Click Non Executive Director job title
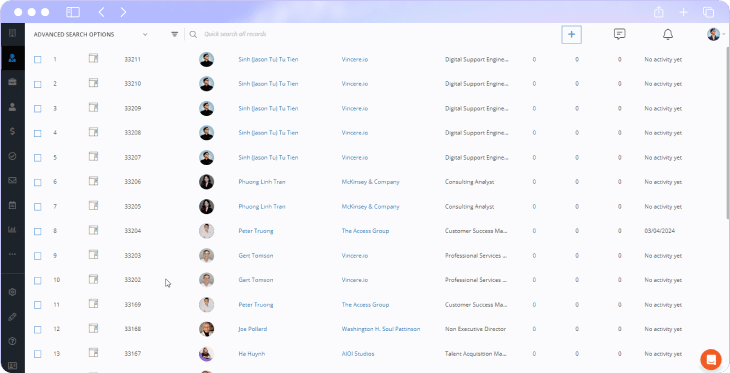This screenshot has height=373, width=730. (475, 329)
